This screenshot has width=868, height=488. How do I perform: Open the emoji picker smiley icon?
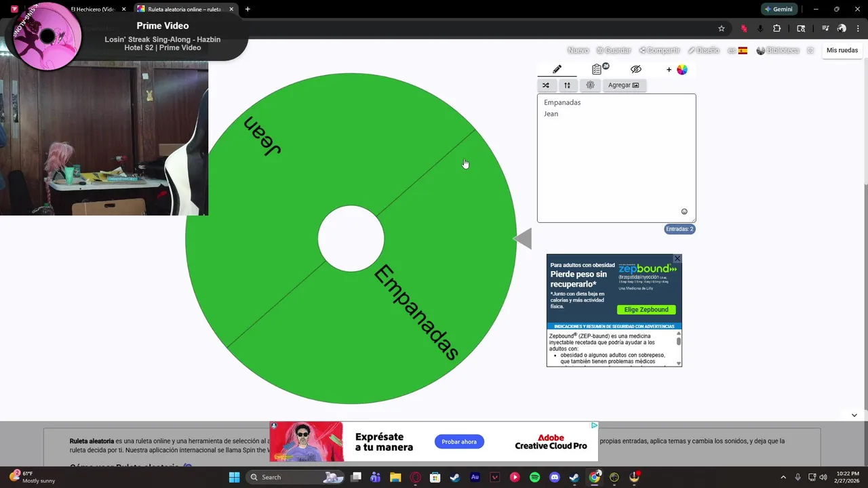click(x=684, y=211)
